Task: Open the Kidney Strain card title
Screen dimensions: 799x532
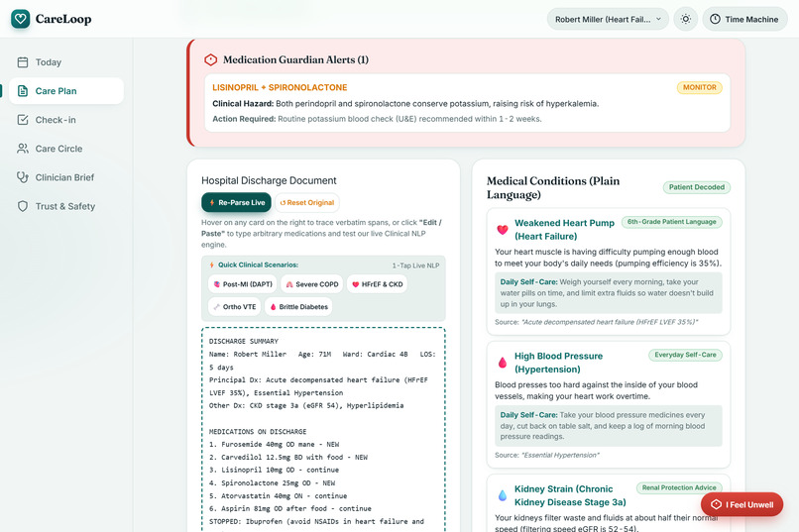Action: click(570, 495)
